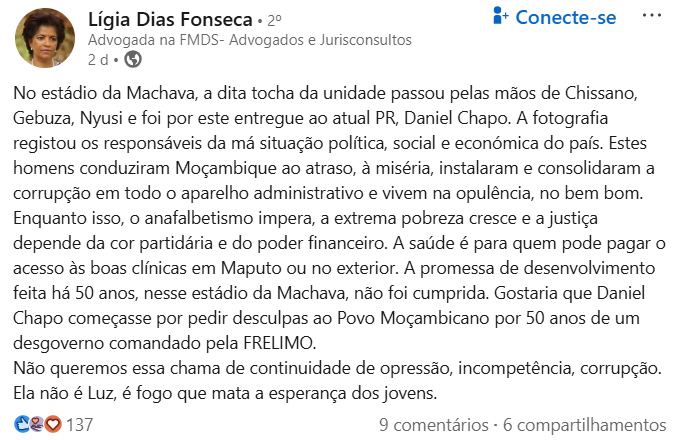Open the three-dot post options menu
This screenshot has height=440, width=682.
pos(652,16)
